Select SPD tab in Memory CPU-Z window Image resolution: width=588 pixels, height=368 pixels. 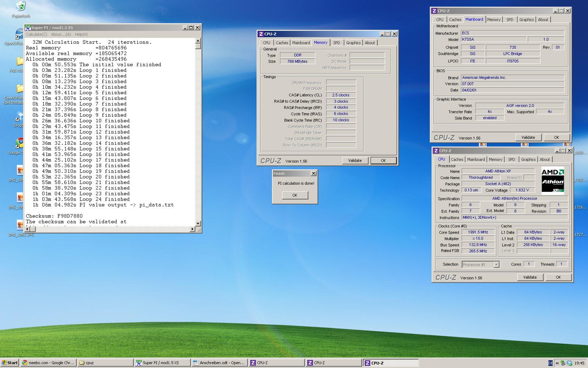(337, 43)
